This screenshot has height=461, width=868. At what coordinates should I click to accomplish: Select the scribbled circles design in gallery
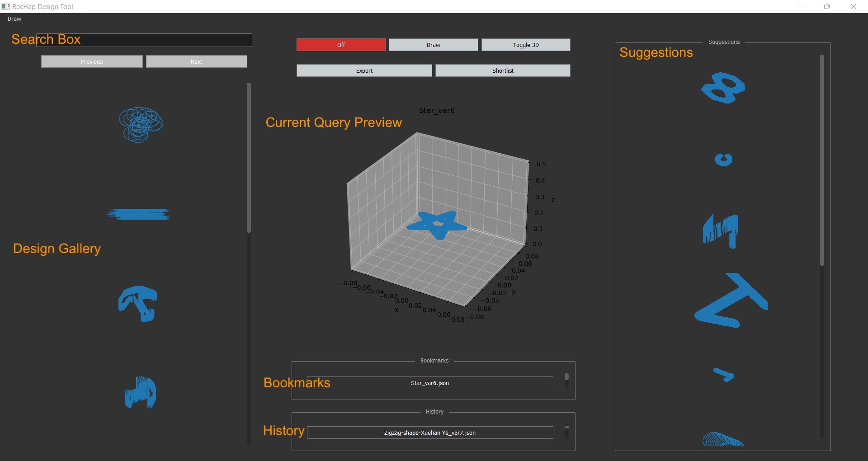click(141, 124)
